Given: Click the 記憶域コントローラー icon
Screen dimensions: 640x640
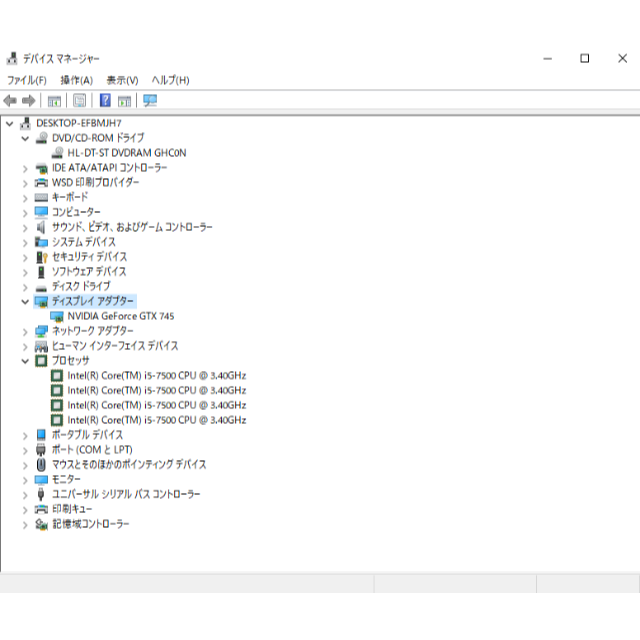Looking at the screenshot, I should pyautogui.click(x=41, y=524).
